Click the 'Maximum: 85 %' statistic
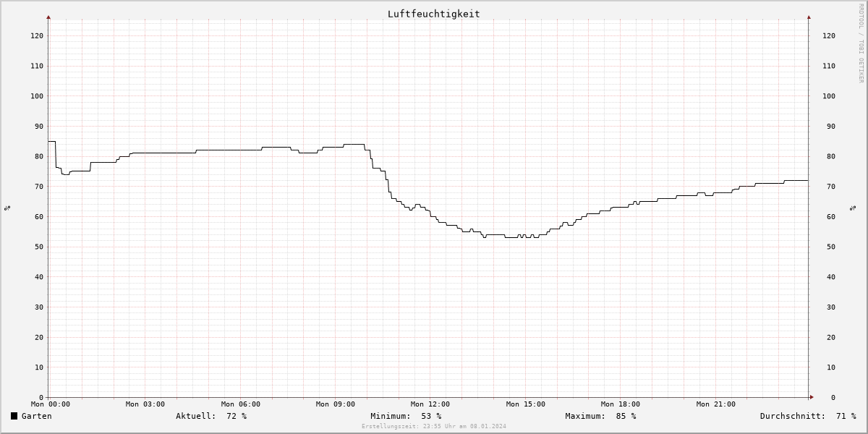868x434 pixels. [600, 416]
